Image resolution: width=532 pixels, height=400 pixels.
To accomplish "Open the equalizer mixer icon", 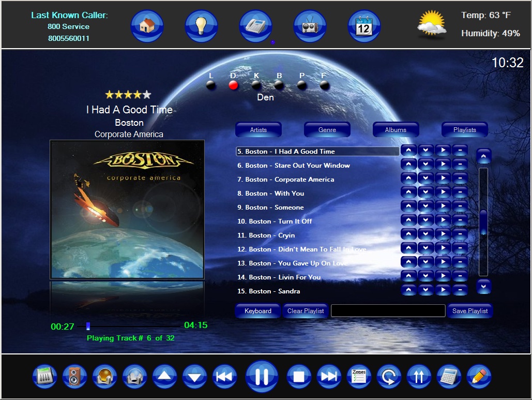I will click(x=45, y=377).
